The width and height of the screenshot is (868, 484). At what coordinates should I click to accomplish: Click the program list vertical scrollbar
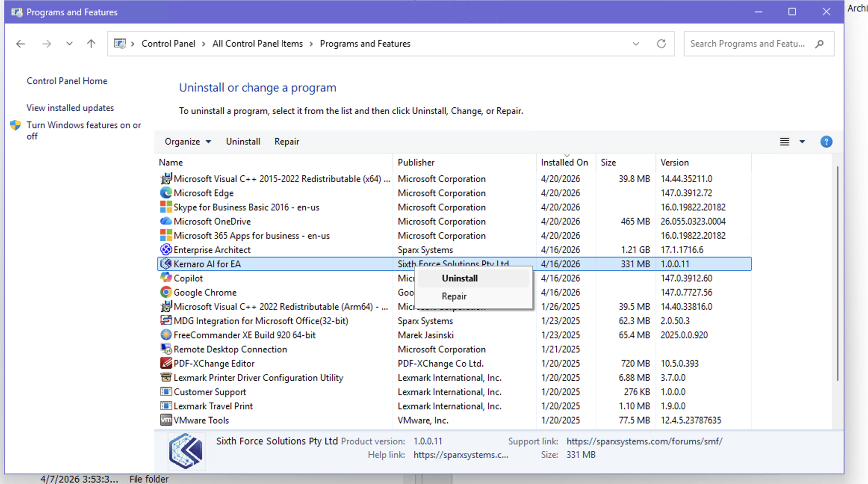pos(837,274)
